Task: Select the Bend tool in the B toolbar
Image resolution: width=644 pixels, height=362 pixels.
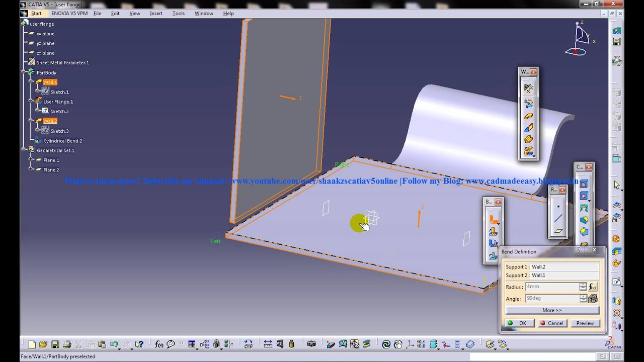Action: click(494, 219)
